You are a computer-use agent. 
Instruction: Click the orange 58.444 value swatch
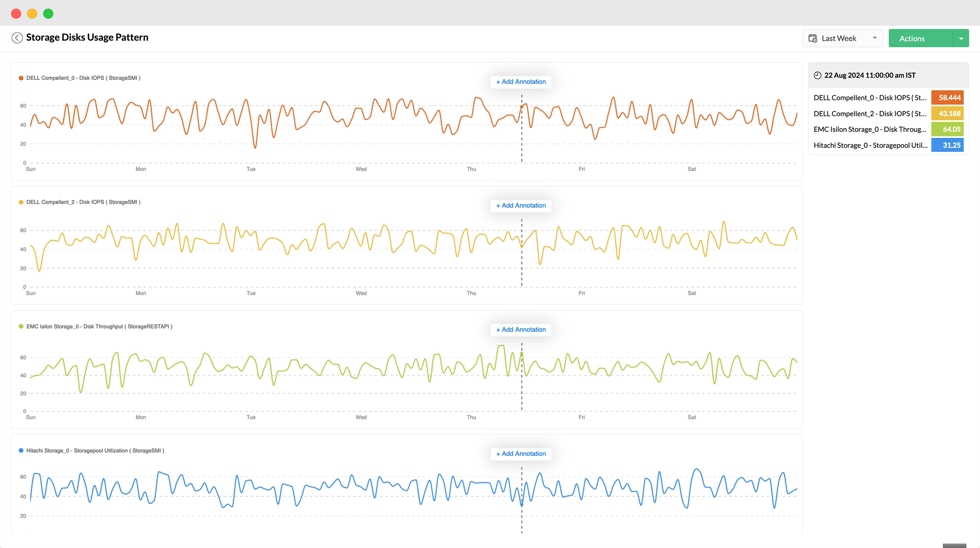947,98
